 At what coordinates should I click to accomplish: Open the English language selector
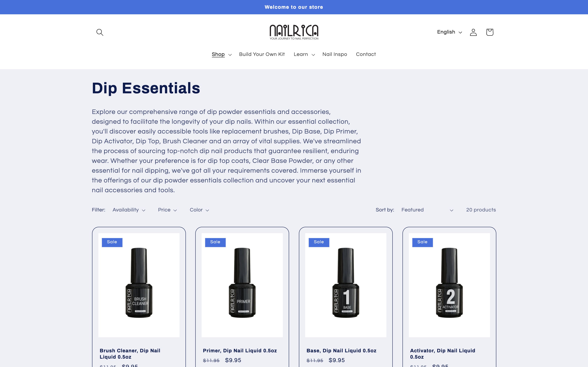(449, 32)
